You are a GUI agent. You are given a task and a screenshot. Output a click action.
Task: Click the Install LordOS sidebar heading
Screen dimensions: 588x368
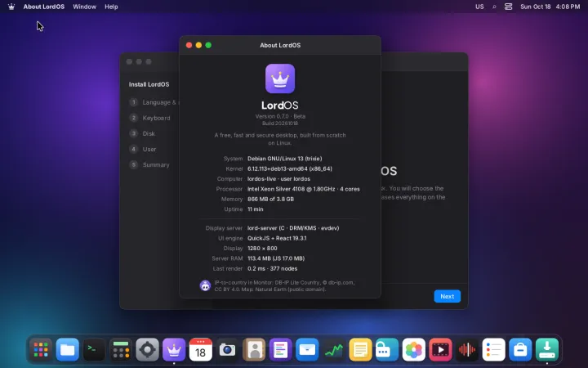pyautogui.click(x=149, y=84)
